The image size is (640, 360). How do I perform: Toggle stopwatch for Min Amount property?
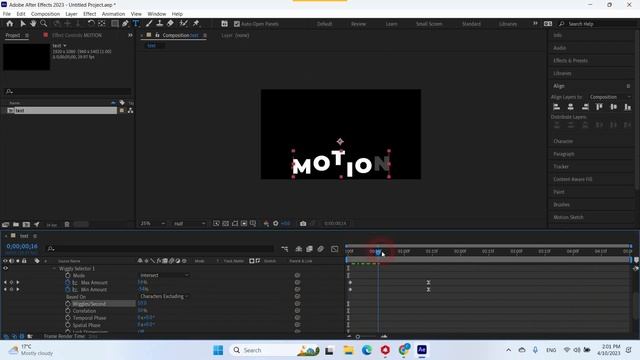tap(68, 289)
